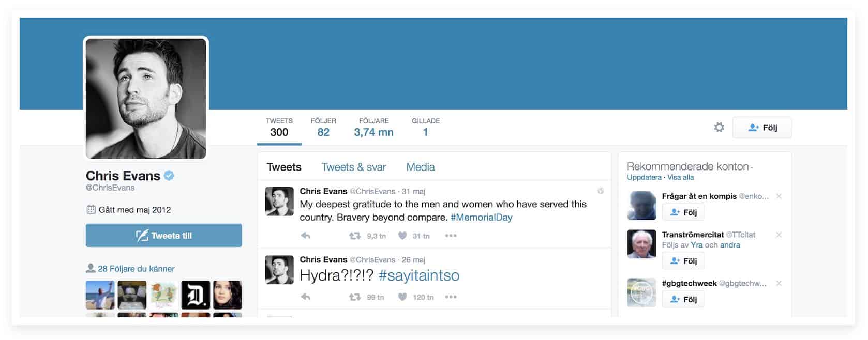868x340 pixels.
Task: Retweet the Memorial Day tweet
Action: tap(355, 236)
